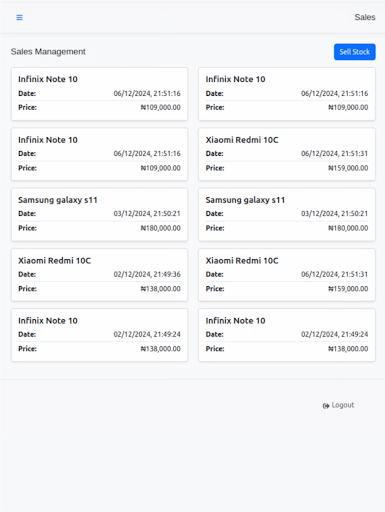Click the ₦180,000.00 price in the left Samsung card
Image resolution: width=385 pixels, height=512 pixels.
point(161,228)
